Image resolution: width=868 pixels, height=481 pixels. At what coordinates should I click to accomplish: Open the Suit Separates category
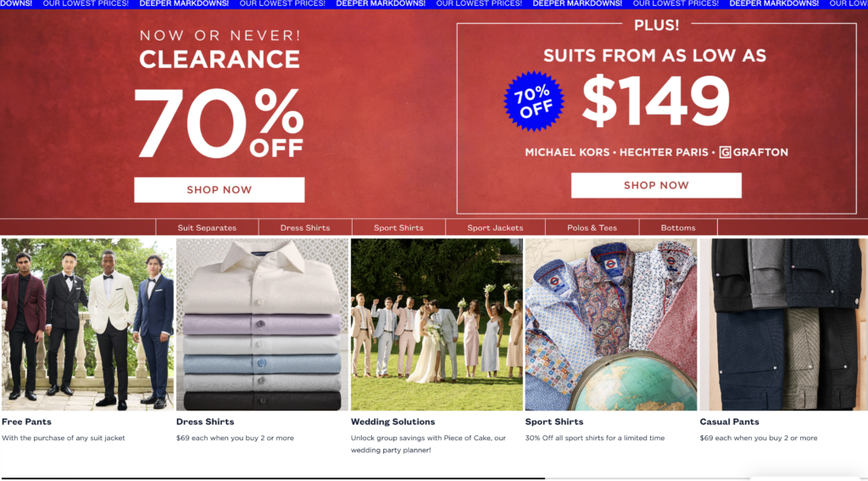coord(207,227)
